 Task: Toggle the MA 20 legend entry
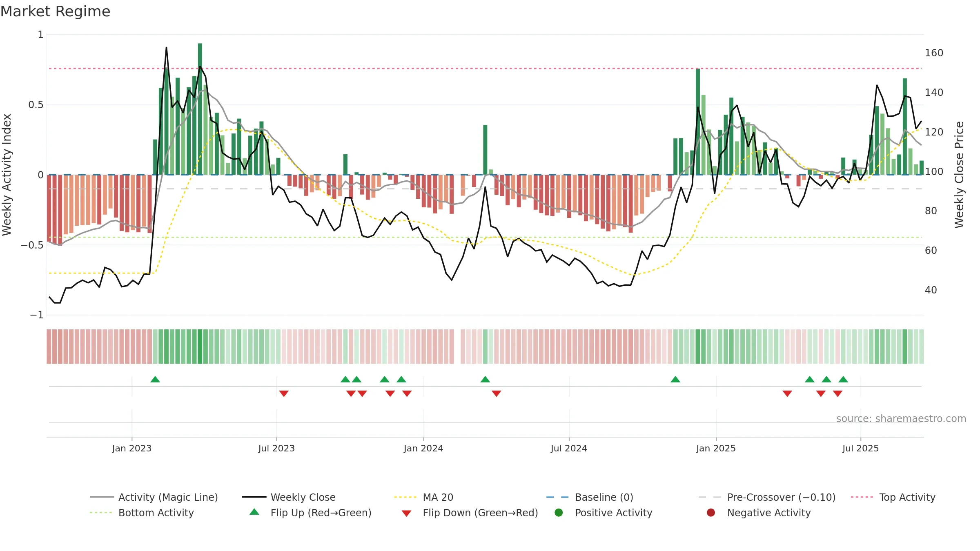point(424,497)
